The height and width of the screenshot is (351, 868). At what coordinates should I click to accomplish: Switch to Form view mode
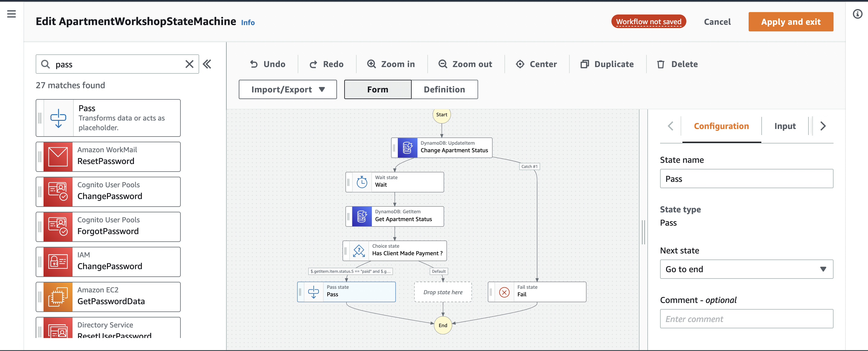point(377,89)
